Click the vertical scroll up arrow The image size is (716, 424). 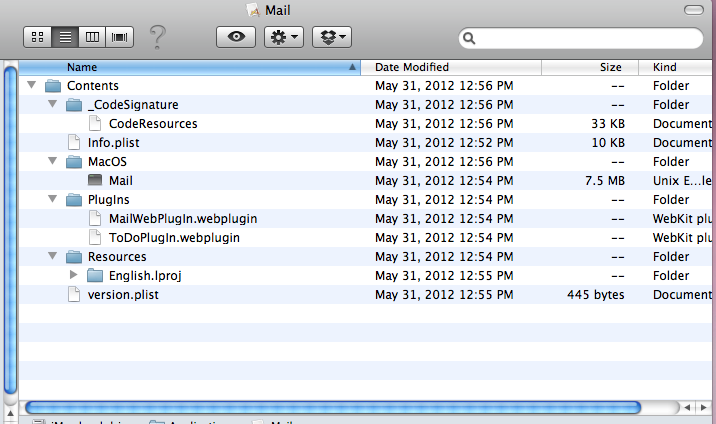(x=11, y=414)
